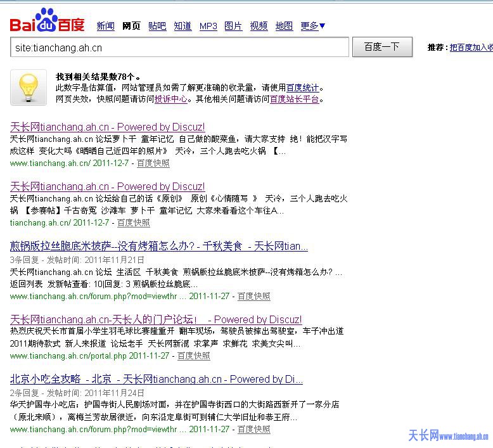493x448 pixels.
Task: Select the 网页 web tab
Action: tap(131, 26)
